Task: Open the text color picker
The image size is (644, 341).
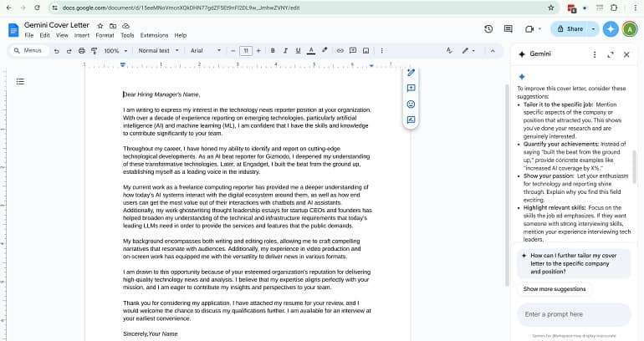Action: 311,51
